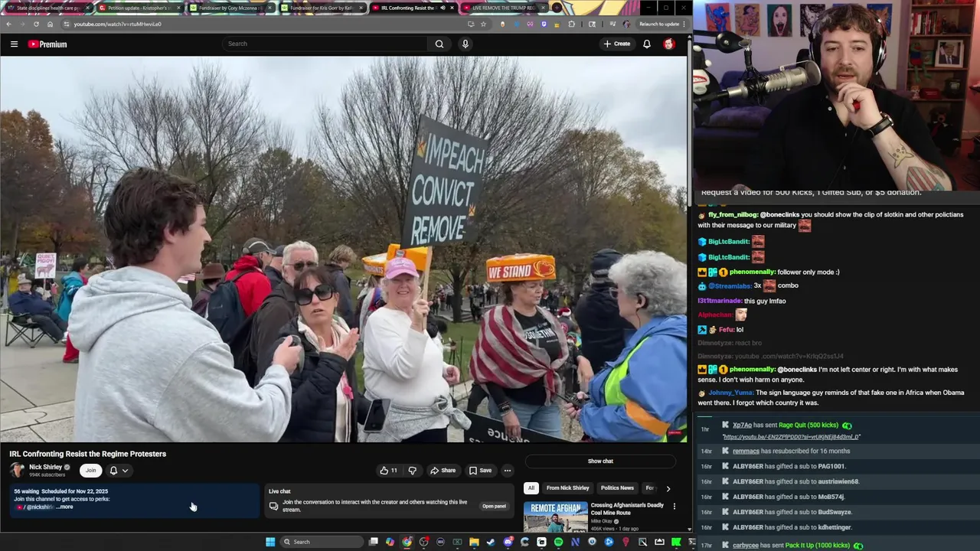
Task: Share the video
Action: tap(443, 471)
